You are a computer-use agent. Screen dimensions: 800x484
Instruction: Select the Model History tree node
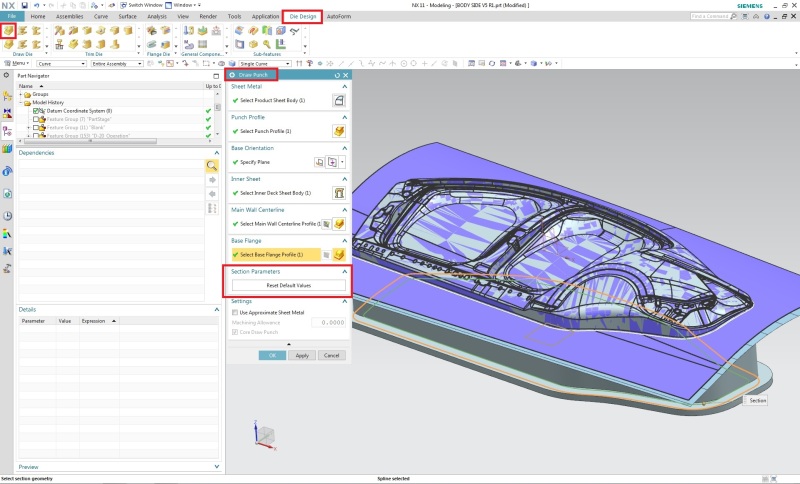[x=48, y=103]
